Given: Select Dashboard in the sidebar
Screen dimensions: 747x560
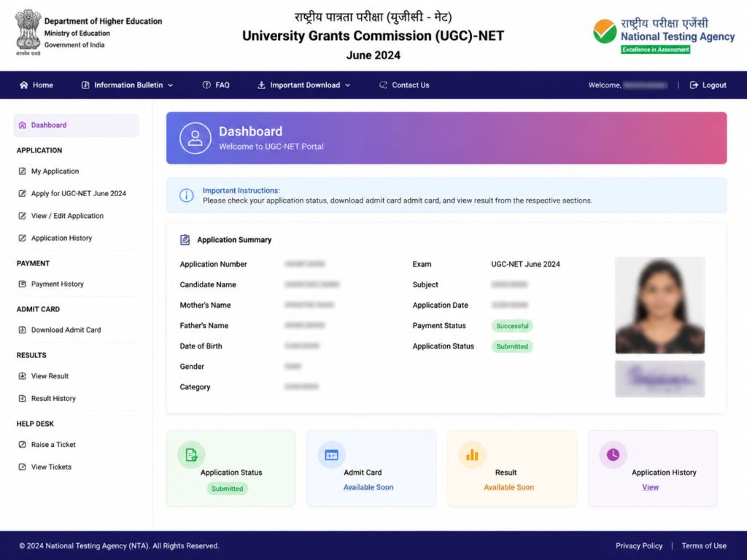Looking at the screenshot, I should tap(76, 125).
